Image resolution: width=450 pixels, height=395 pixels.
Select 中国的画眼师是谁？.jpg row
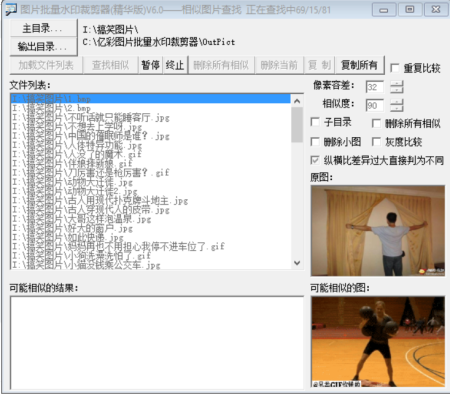(151, 136)
